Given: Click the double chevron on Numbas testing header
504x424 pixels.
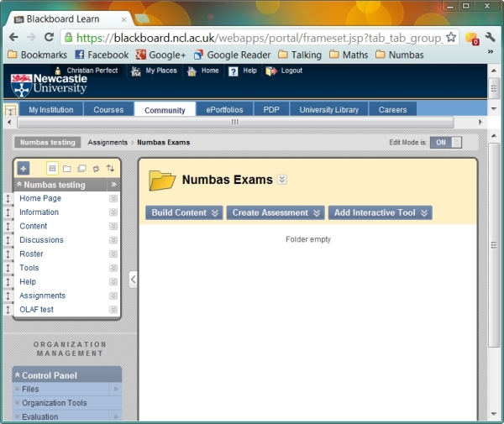Looking at the screenshot, I should click(113, 185).
